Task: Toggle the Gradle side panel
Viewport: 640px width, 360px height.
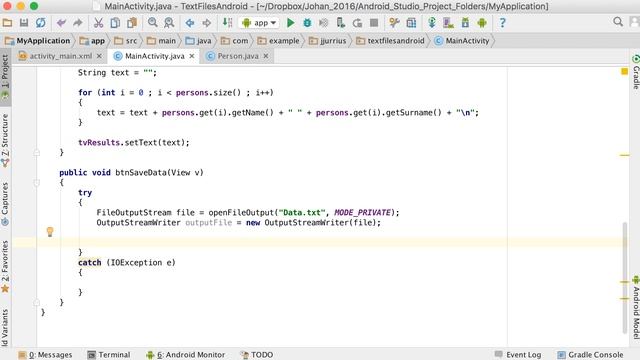Action: [636, 72]
